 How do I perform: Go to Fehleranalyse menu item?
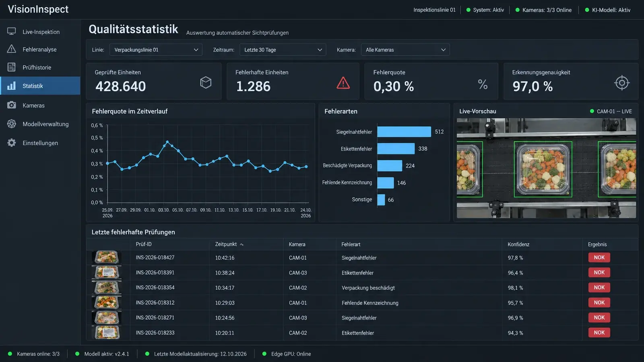(x=40, y=49)
